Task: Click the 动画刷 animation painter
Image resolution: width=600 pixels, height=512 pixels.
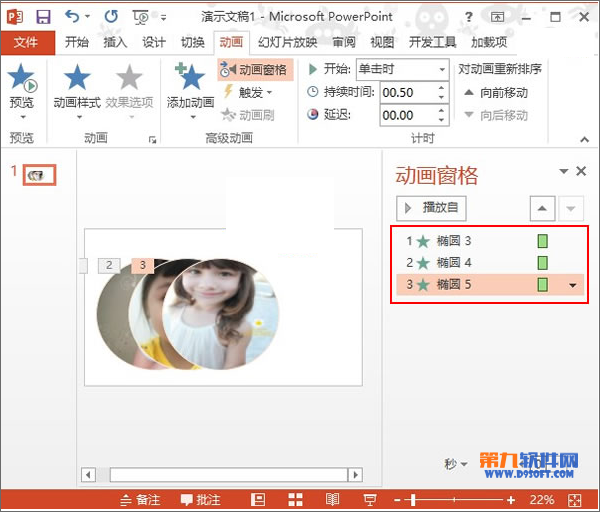Action: click(x=249, y=115)
